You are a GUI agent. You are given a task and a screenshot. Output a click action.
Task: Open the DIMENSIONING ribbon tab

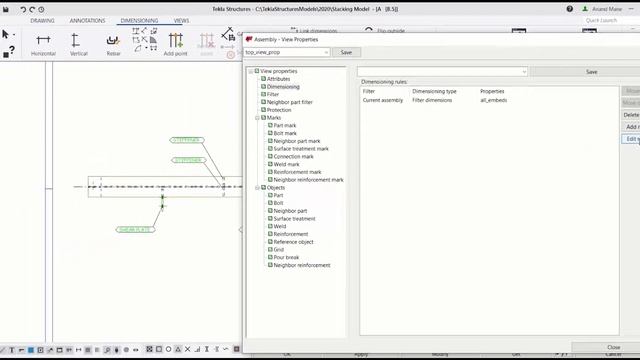click(139, 20)
